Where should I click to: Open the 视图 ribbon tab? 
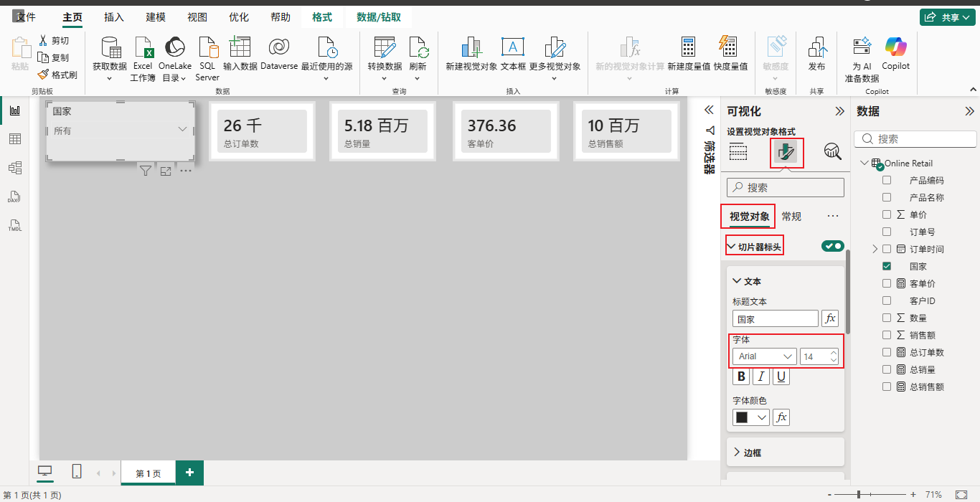197,17
